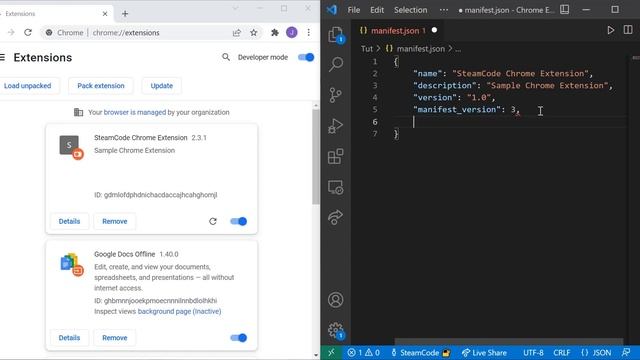Open the File menu
Screen dimensions: 640x360
(353, 10)
